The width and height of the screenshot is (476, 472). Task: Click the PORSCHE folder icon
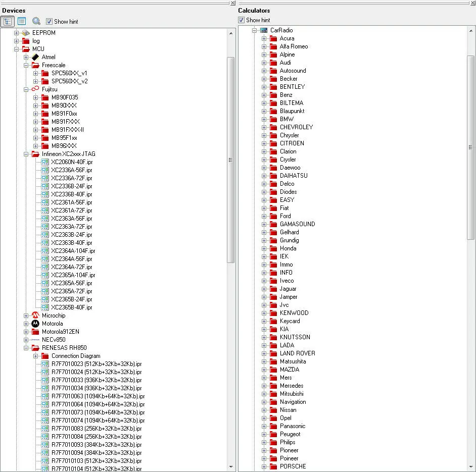273,466
